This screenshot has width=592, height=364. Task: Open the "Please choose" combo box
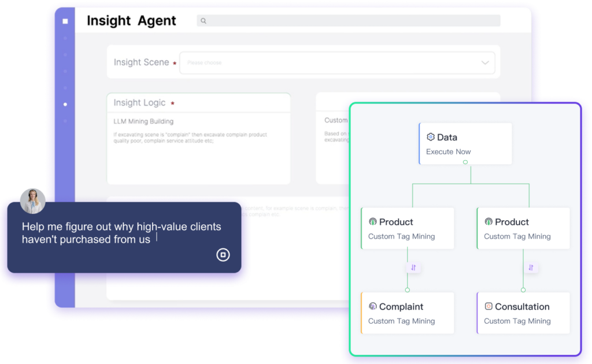pos(330,62)
